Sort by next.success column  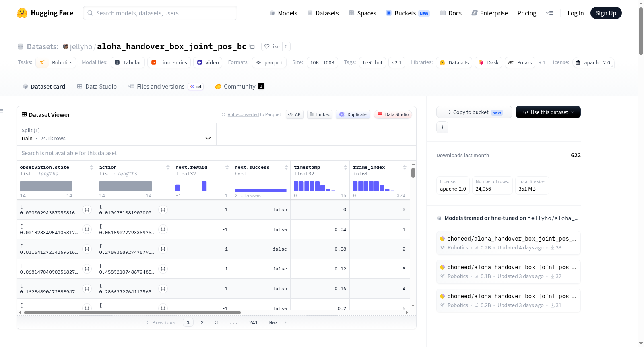pyautogui.click(x=286, y=167)
